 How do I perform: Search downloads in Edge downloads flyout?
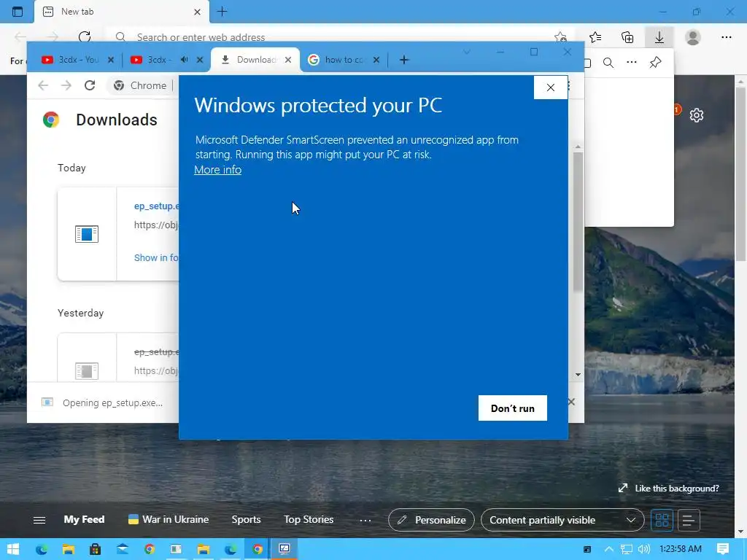coord(608,63)
